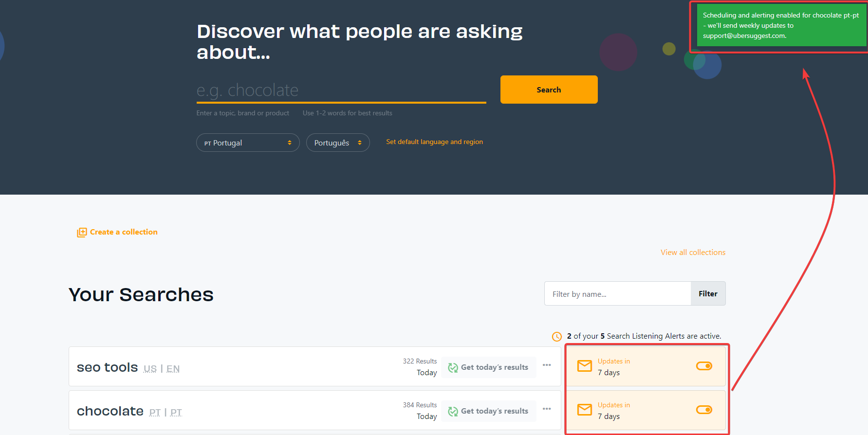Image resolution: width=868 pixels, height=435 pixels.
Task: Follow the View all collections link
Action: click(693, 253)
